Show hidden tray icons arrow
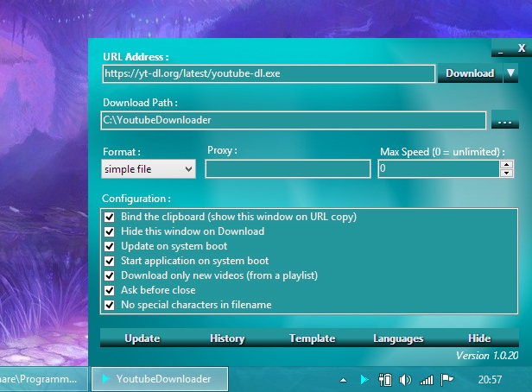This screenshot has width=532, height=392. coord(344,380)
